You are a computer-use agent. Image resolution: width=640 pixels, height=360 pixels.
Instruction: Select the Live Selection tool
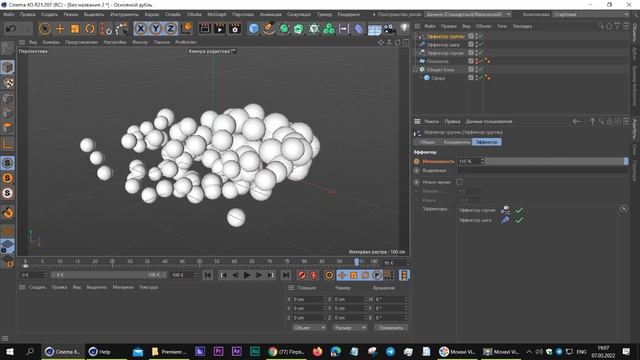coord(44,29)
